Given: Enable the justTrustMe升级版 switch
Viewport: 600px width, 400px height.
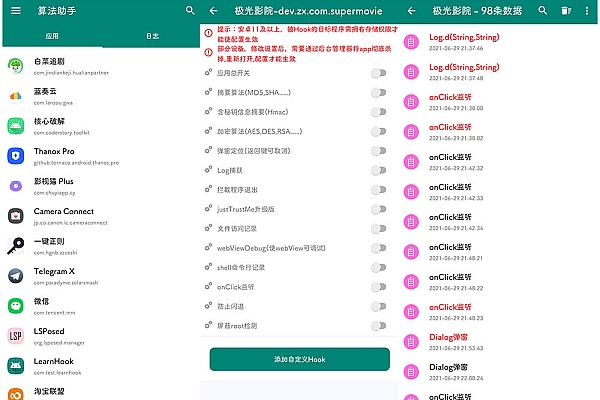Looking at the screenshot, I should [x=379, y=209].
